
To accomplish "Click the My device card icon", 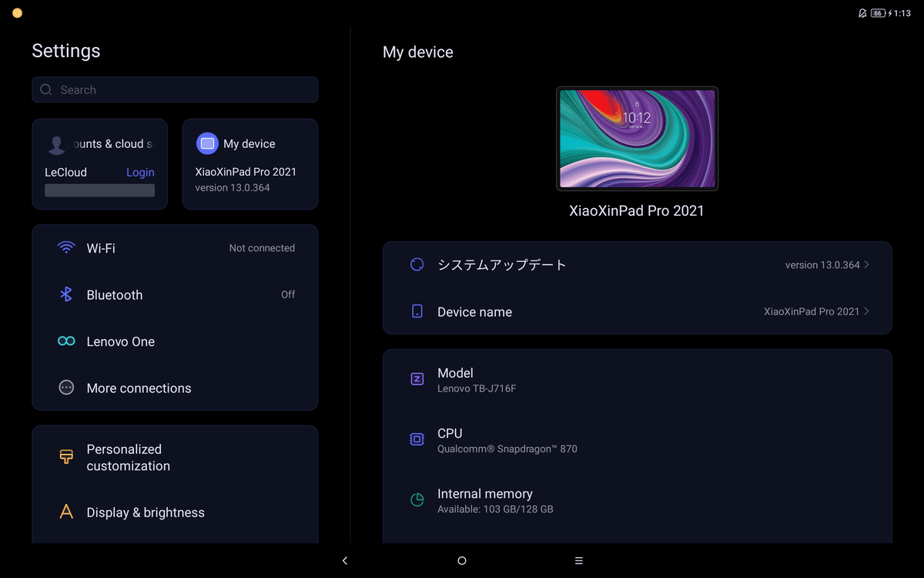I will pyautogui.click(x=207, y=143).
